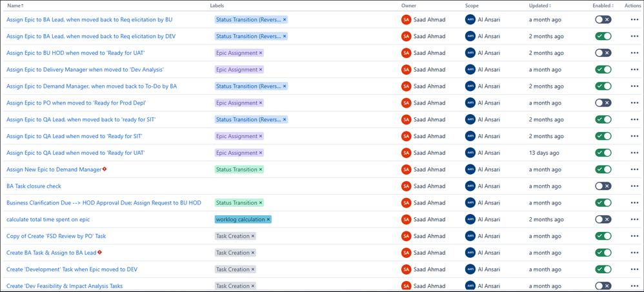
Task: Sort rules by Enabled column
Action: click(x=603, y=6)
